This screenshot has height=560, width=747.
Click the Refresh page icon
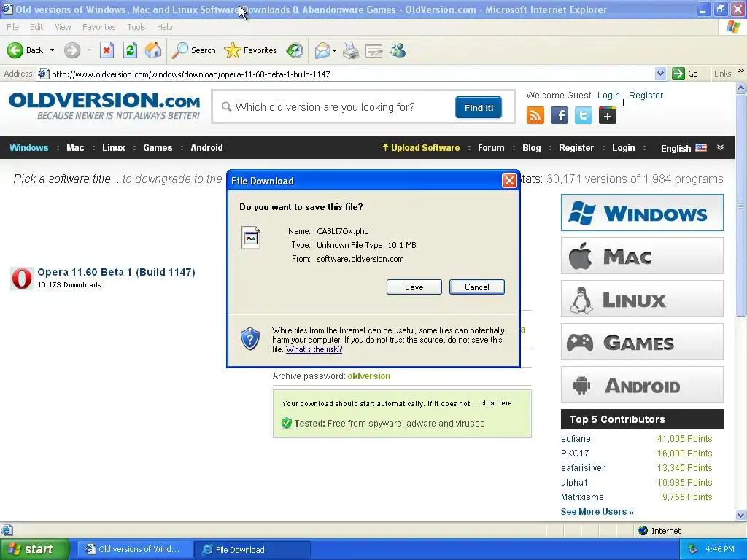(130, 50)
